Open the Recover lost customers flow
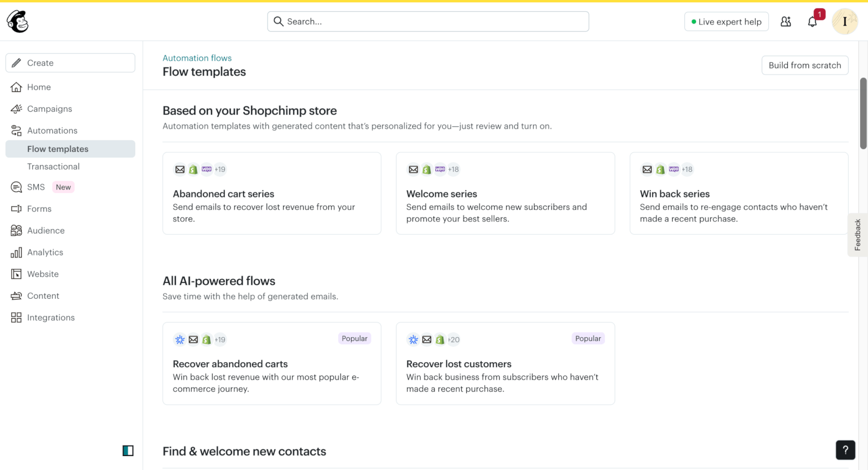Viewport: 868px width, 470px height. pyautogui.click(x=505, y=363)
